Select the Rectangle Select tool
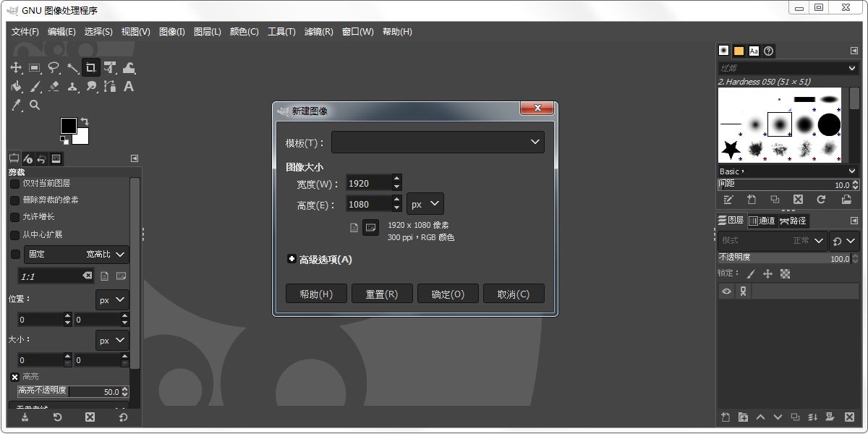Image resolution: width=868 pixels, height=434 pixels. (34, 67)
